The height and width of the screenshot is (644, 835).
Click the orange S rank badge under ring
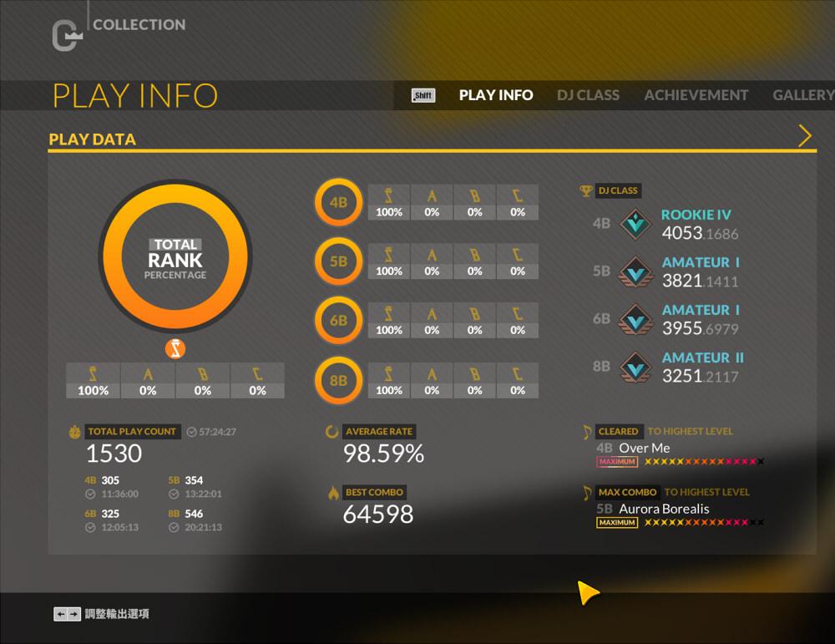(x=175, y=348)
